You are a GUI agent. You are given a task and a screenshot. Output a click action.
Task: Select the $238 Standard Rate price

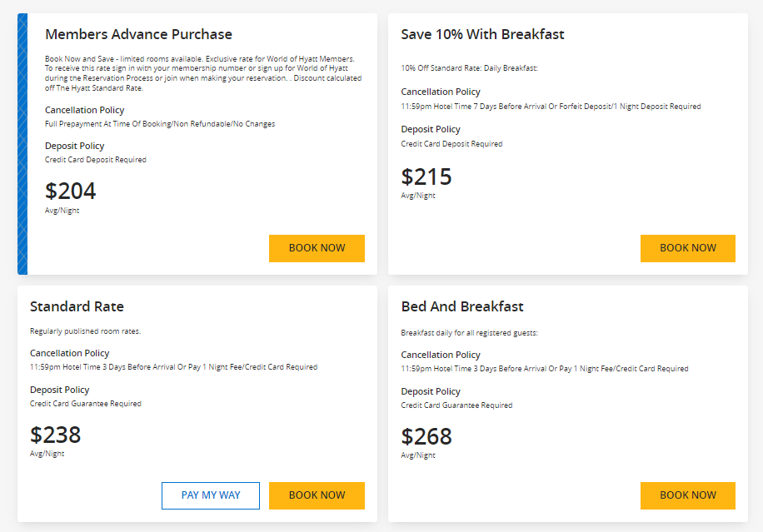point(55,435)
